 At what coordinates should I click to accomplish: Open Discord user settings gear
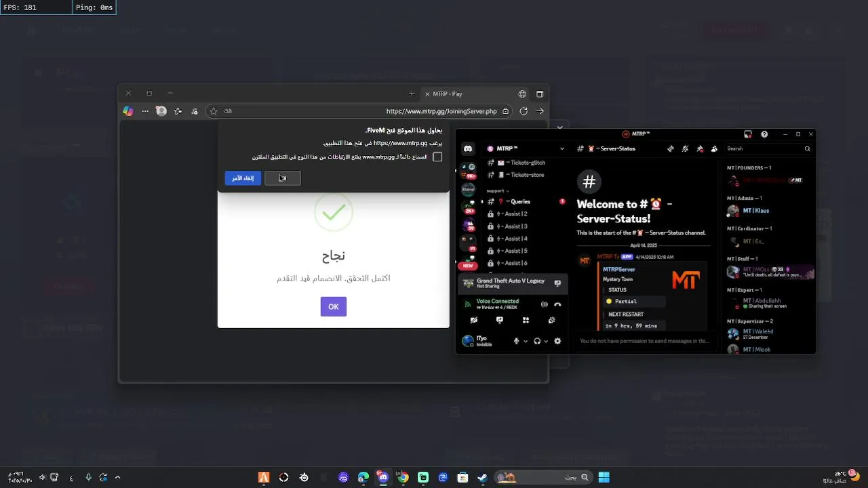(557, 341)
